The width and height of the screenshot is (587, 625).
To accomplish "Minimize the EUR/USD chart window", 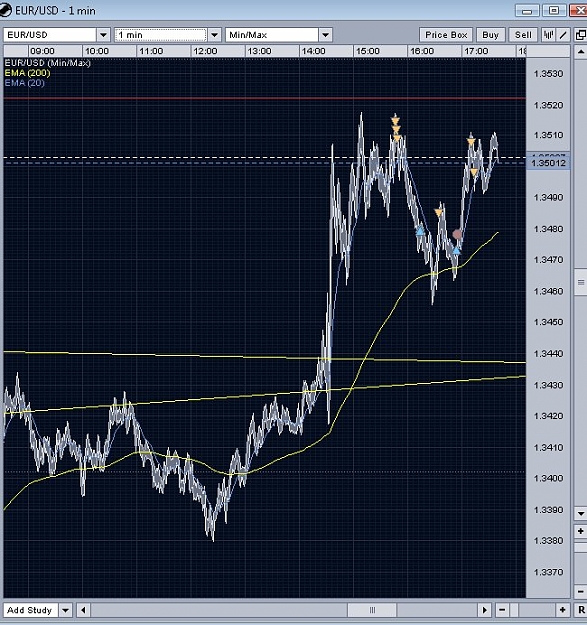I will click(x=527, y=10).
